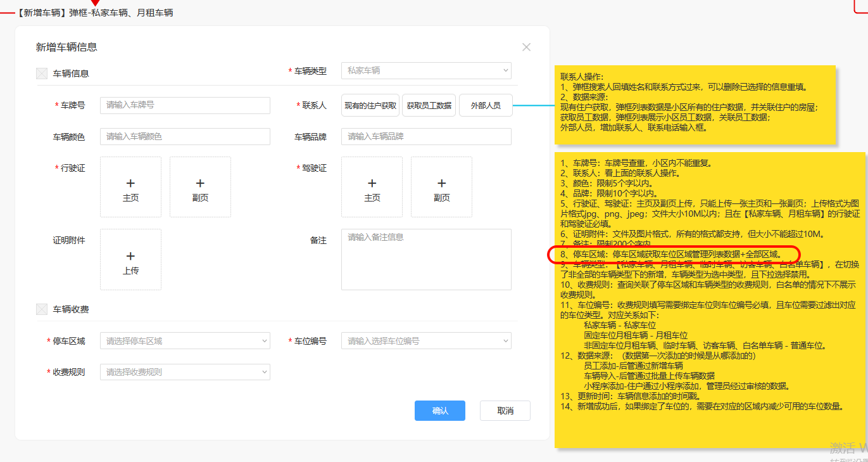This screenshot has width=868, height=462.
Task: Open the 车位编号 dropdown
Action: (x=425, y=341)
